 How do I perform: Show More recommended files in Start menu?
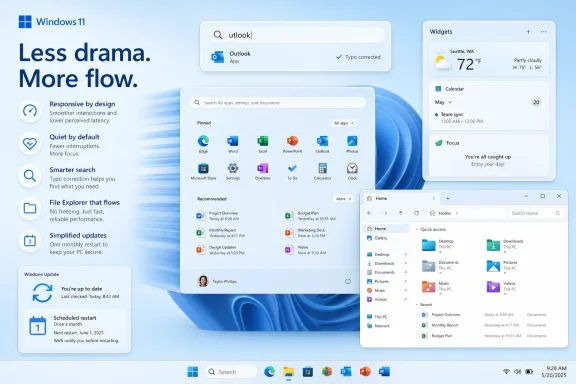click(343, 199)
